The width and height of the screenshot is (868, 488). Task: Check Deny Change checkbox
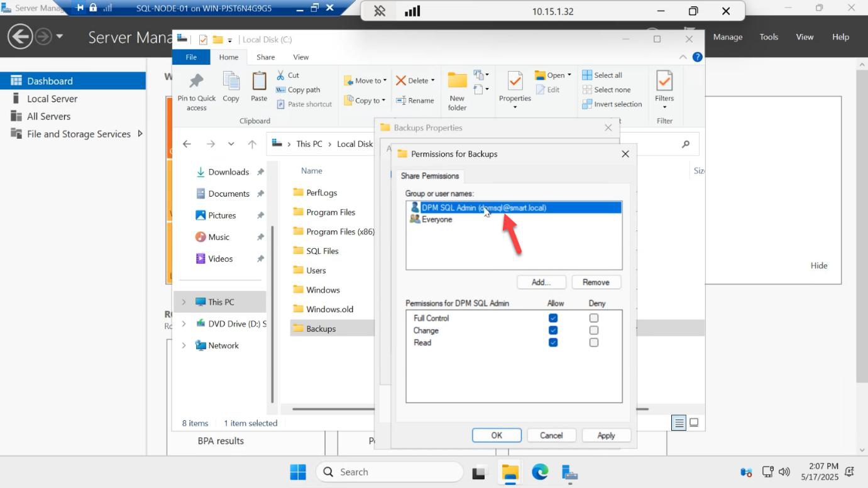pyautogui.click(x=594, y=330)
